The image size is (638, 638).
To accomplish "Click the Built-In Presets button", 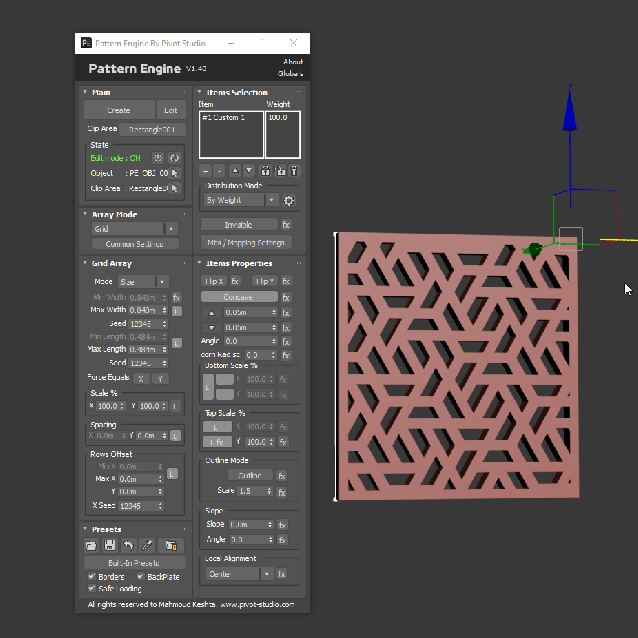I will 135,563.
